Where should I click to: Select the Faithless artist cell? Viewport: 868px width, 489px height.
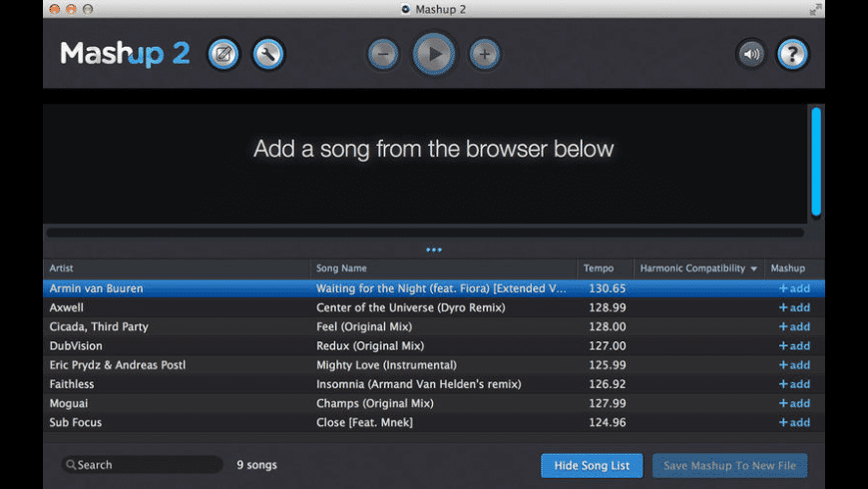[72, 384]
